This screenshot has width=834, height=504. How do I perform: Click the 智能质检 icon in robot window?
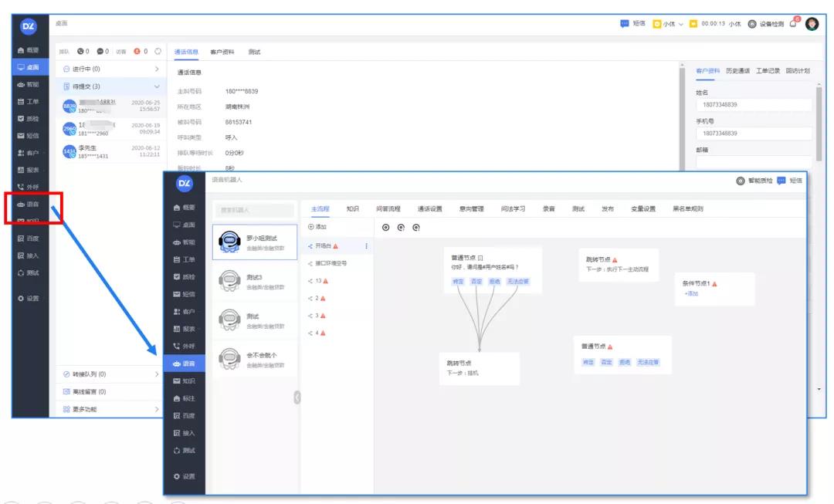pos(741,181)
